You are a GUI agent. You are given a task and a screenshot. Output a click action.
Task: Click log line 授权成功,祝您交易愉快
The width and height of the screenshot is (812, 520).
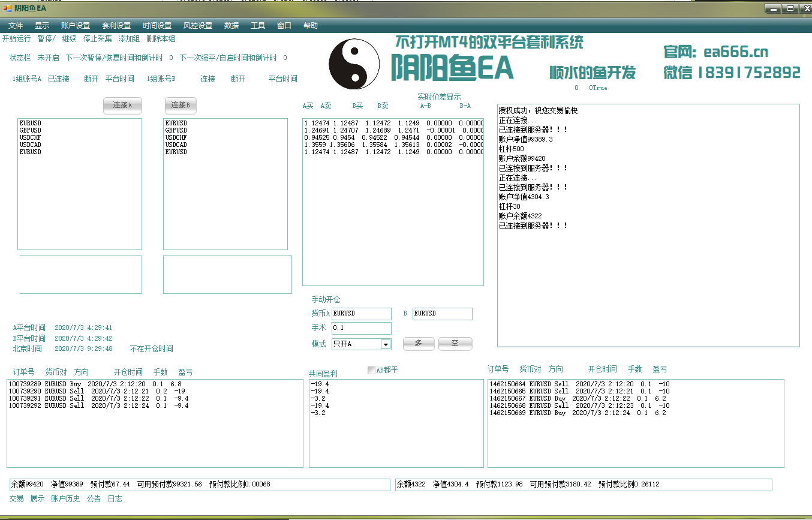tap(538, 110)
